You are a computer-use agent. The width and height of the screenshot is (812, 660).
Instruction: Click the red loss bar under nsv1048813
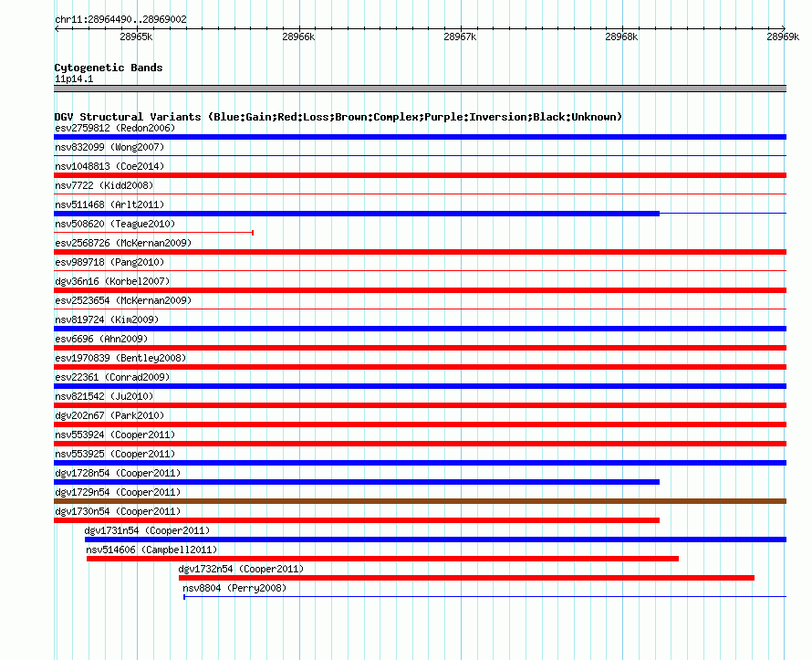point(420,175)
